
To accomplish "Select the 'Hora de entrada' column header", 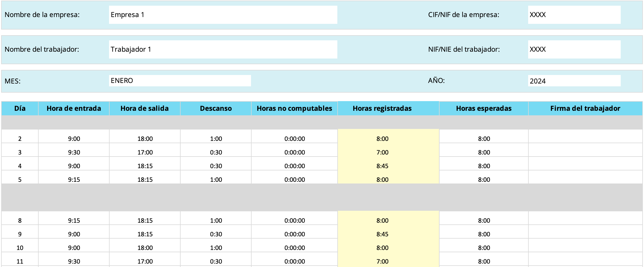I will coord(74,108).
